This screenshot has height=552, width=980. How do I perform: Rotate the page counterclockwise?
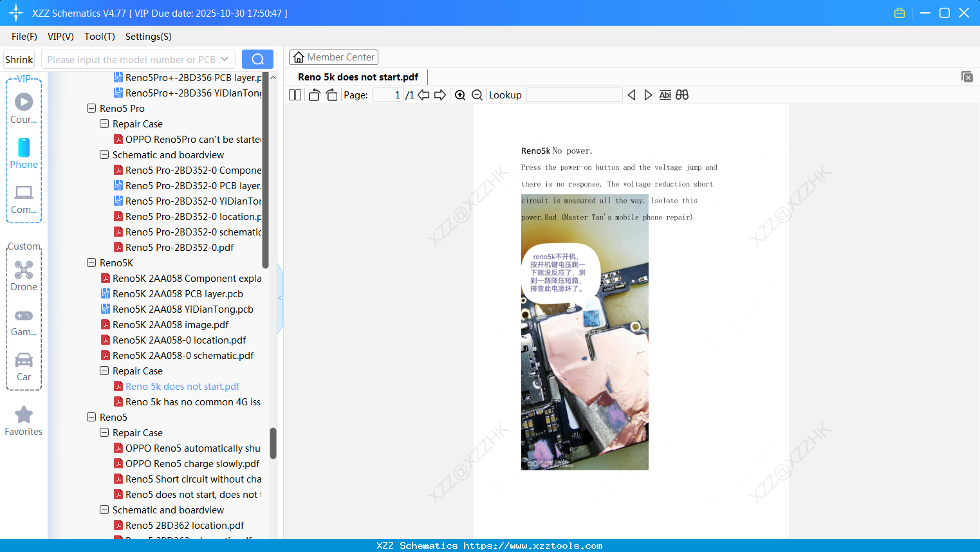tap(314, 95)
